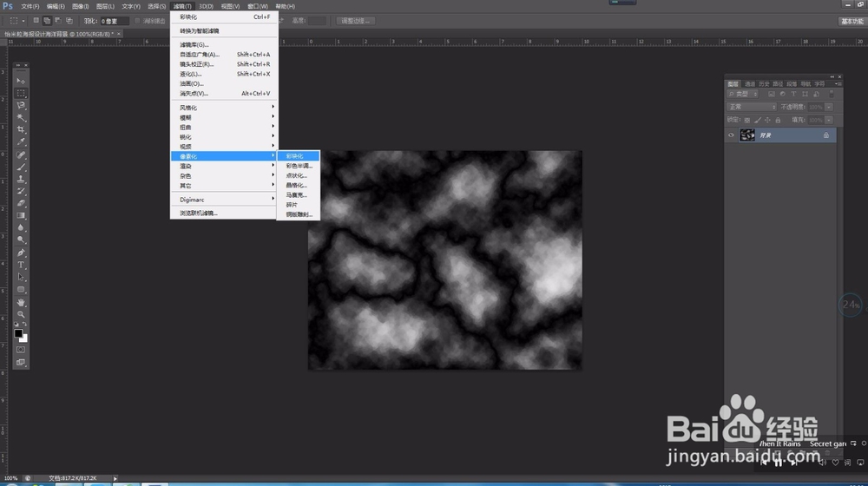Image resolution: width=868 pixels, height=486 pixels.
Task: Toggle the 消除锯齿 anti-alias checkbox
Action: point(137,21)
